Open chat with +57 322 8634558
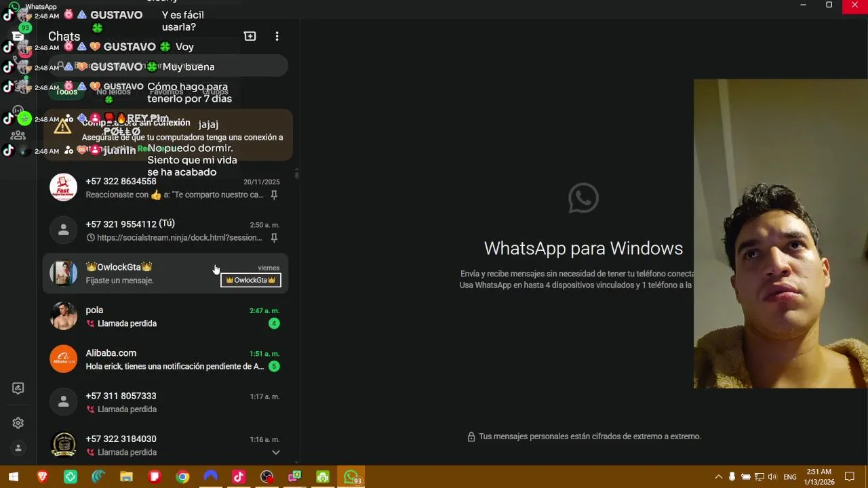The height and width of the screenshot is (488, 868). 165,188
